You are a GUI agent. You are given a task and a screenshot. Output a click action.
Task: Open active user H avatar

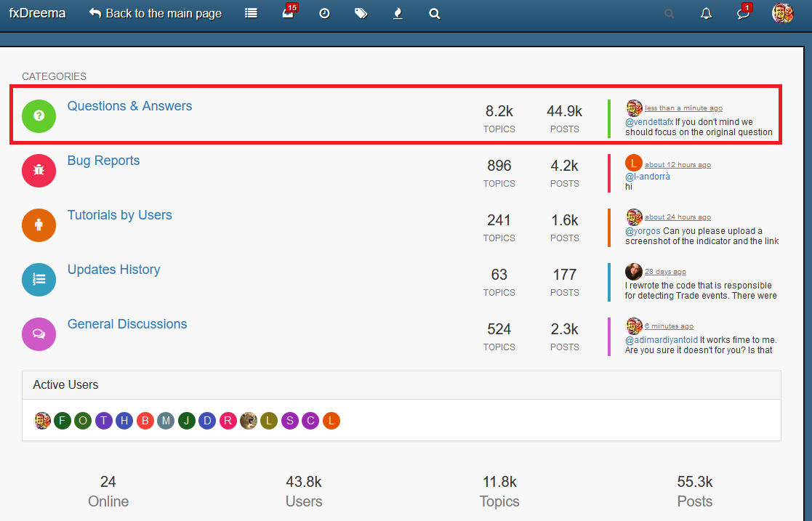coord(124,421)
